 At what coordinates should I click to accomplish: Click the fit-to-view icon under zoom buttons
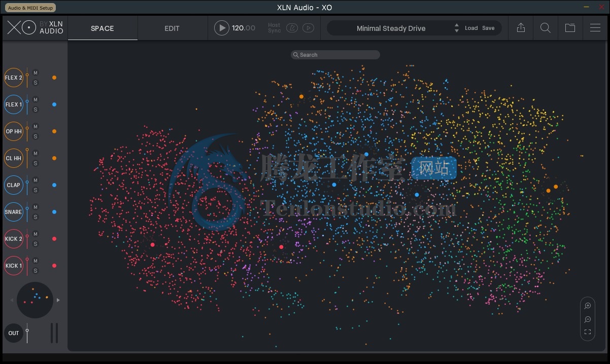tap(588, 332)
